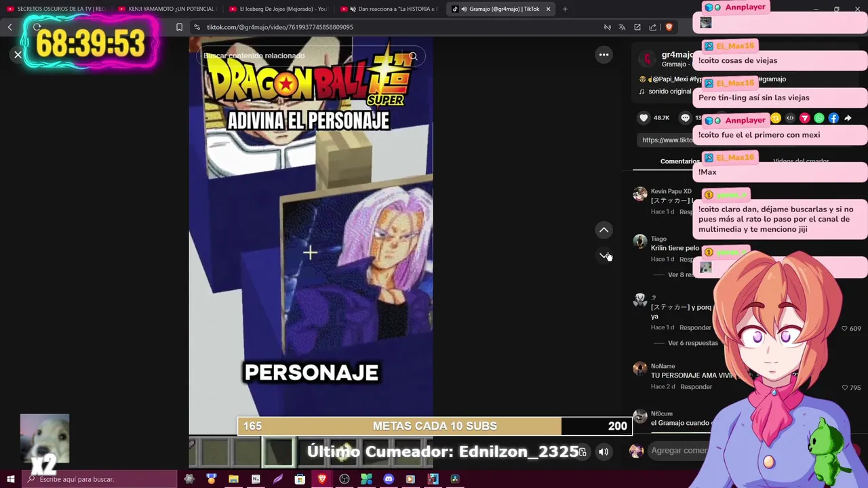The height and width of the screenshot is (488, 868).
Task: Go to next video with down chevron
Action: (604, 256)
